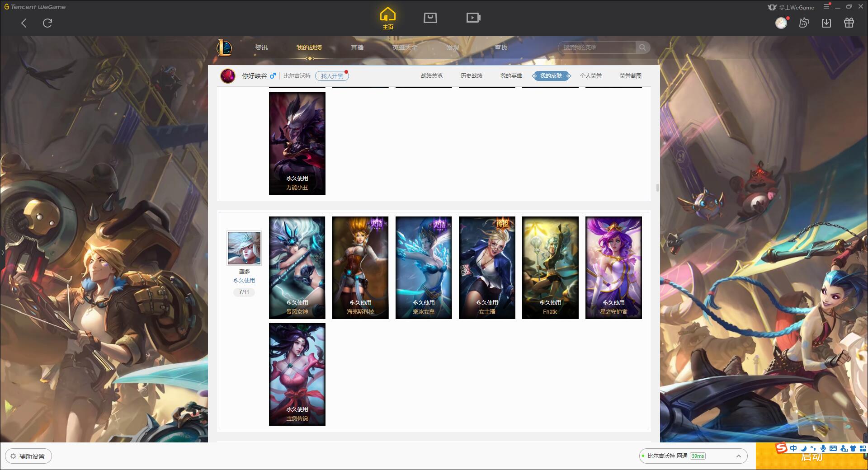Open 荣誉截图 honor screenshots sub-tab
Viewport: 868px width, 470px height.
(x=631, y=76)
